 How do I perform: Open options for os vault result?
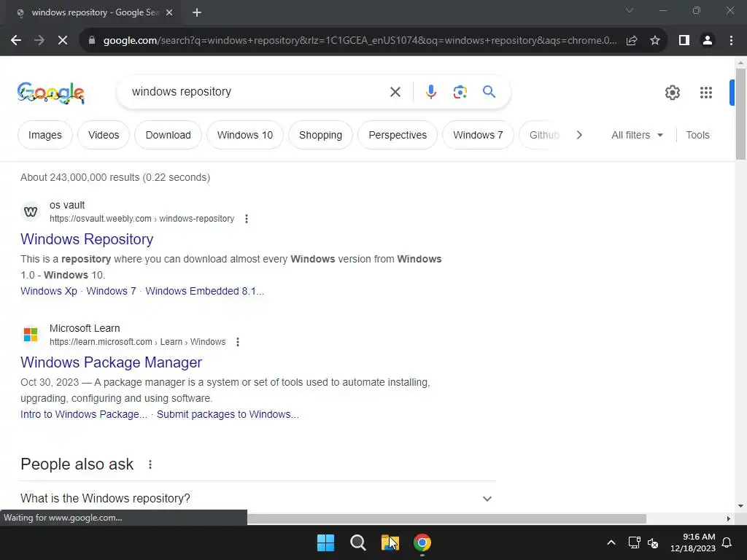pyautogui.click(x=247, y=219)
